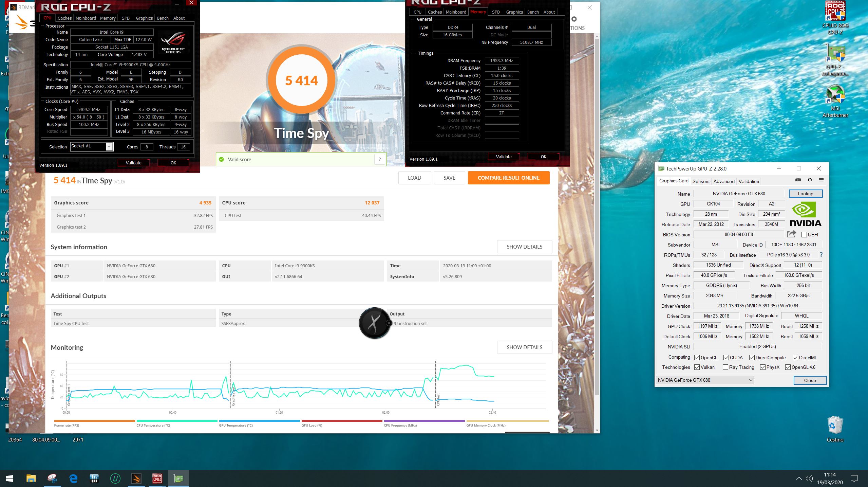
Task: Click the GPU-Z taskbar icon
Action: (178, 479)
